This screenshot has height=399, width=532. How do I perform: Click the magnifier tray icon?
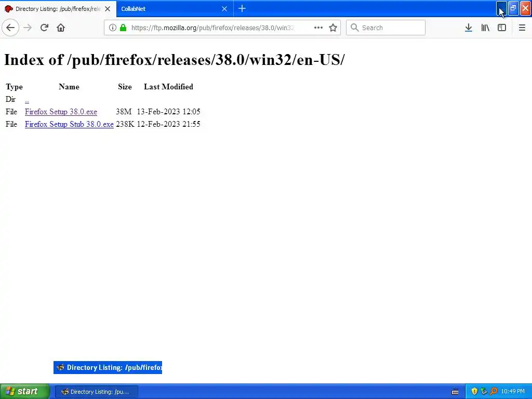click(x=494, y=392)
